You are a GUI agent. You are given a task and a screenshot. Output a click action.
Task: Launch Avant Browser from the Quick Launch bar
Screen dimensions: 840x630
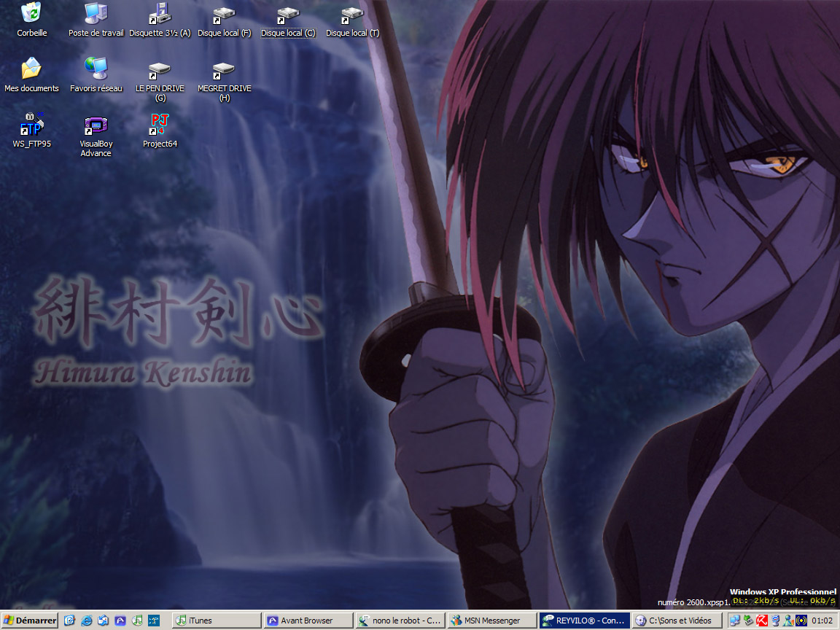click(120, 621)
